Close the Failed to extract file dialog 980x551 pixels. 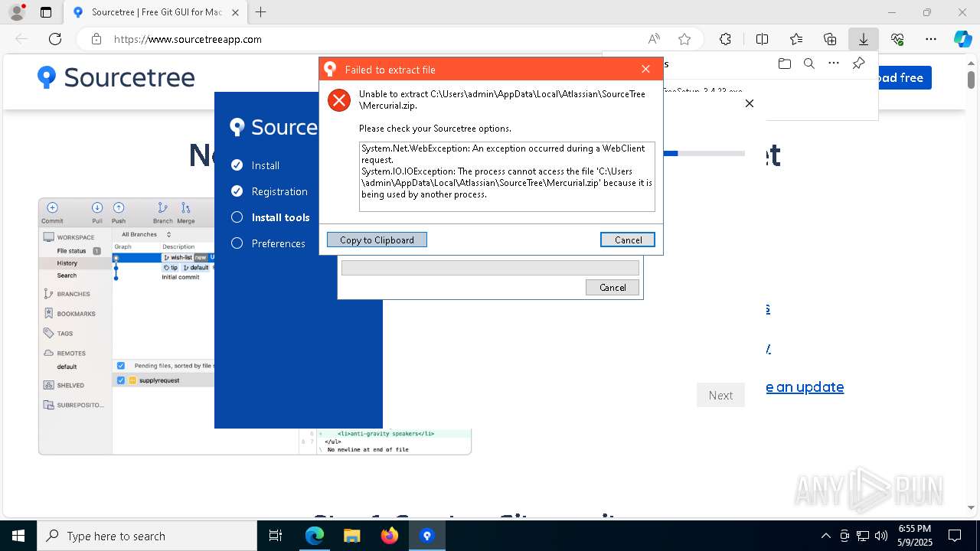click(645, 69)
